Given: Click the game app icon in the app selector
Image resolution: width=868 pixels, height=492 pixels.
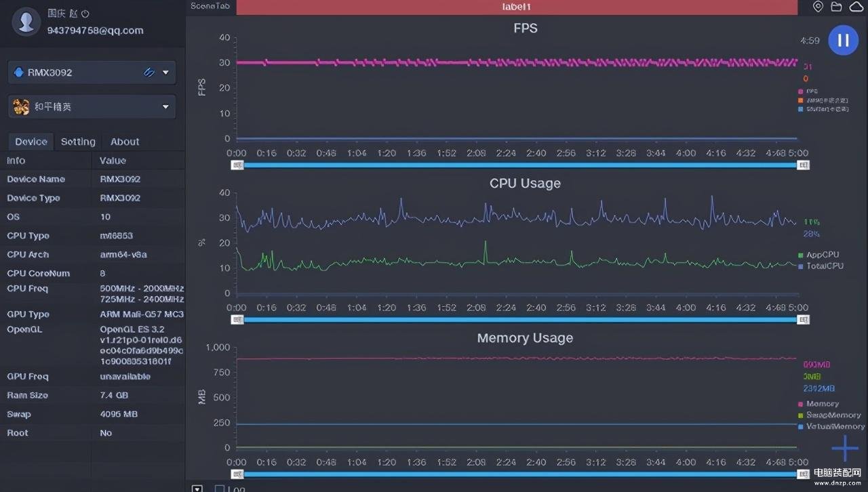Looking at the screenshot, I should (x=21, y=106).
